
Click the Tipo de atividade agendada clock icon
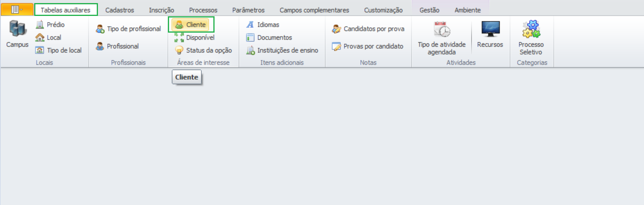pyautogui.click(x=442, y=30)
